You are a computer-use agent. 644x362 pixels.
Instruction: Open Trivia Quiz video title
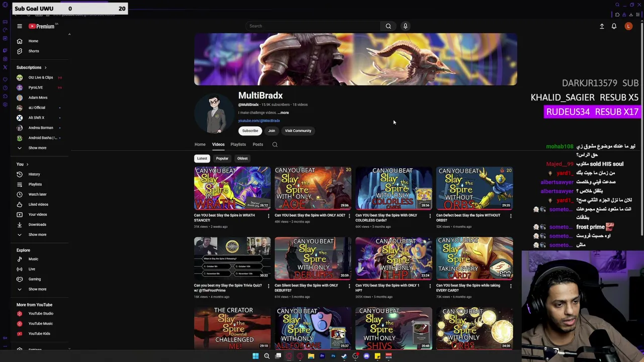(x=228, y=288)
